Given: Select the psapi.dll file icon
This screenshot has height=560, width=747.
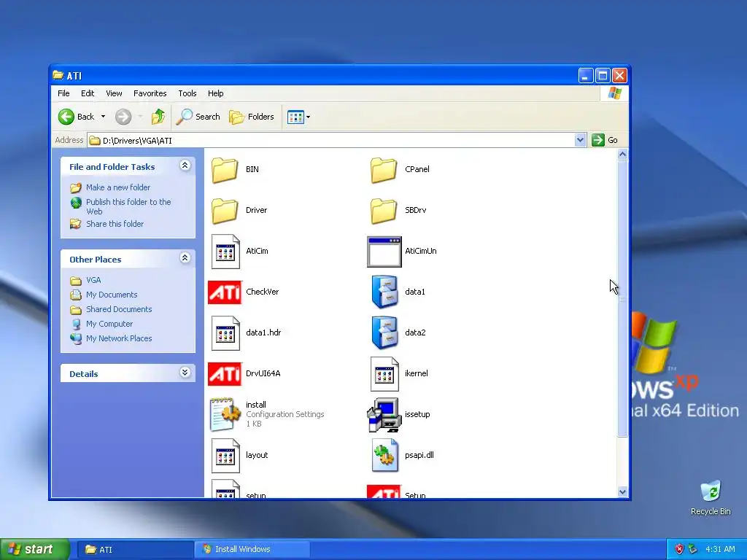Looking at the screenshot, I should tap(384, 456).
